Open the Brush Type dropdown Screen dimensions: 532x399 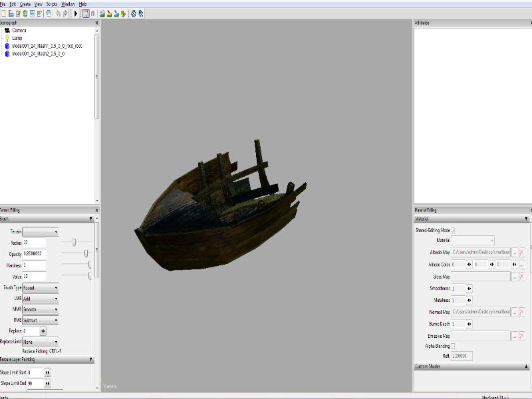[41, 288]
